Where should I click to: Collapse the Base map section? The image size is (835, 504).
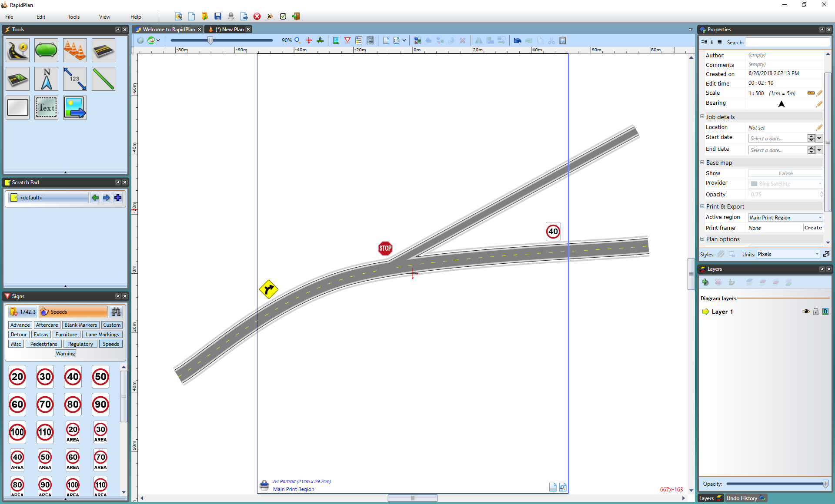[702, 162]
